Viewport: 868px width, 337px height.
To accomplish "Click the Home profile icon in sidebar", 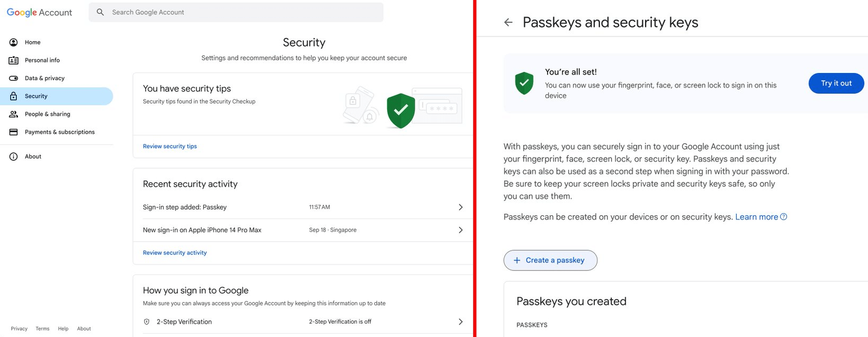I will [14, 42].
